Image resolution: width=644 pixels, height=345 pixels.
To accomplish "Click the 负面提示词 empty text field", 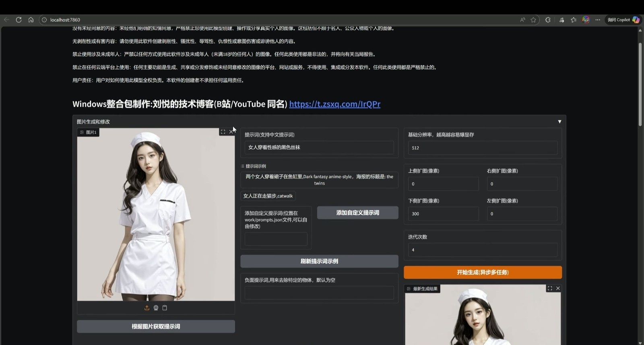I will (x=319, y=293).
